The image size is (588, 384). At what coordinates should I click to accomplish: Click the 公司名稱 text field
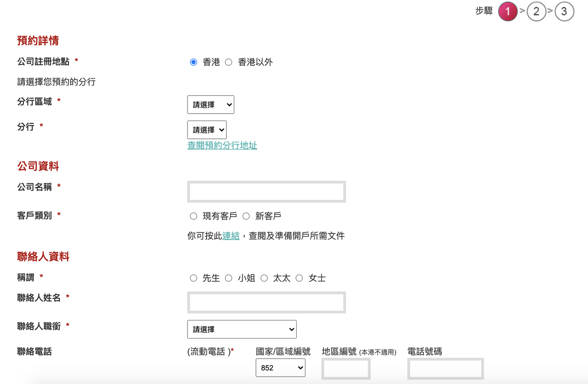coord(266,192)
